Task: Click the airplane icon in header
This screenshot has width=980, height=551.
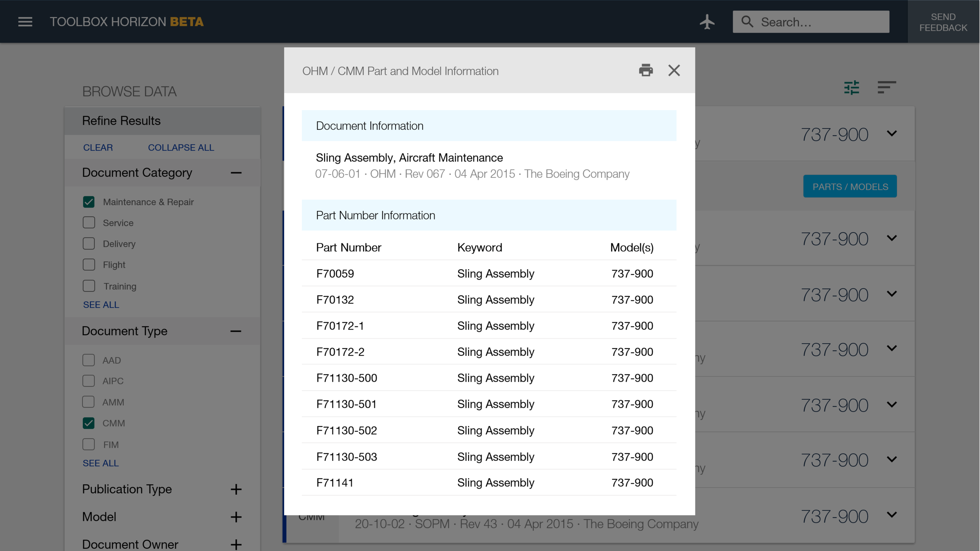Action: click(707, 22)
